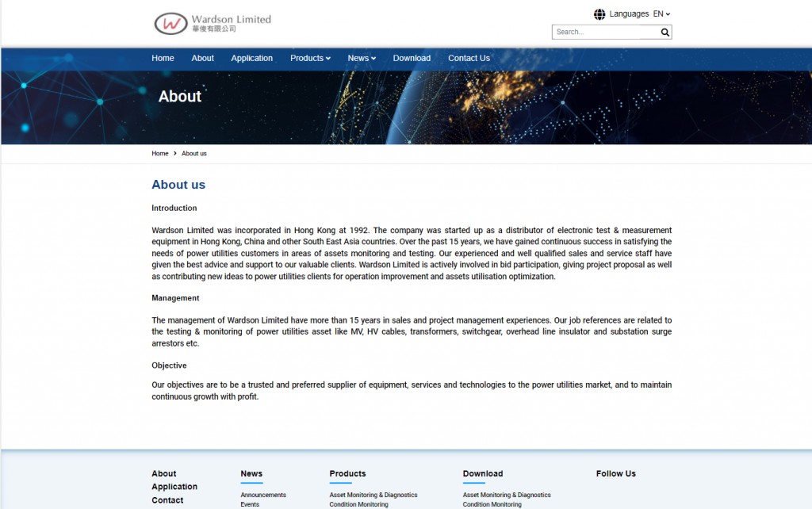The height and width of the screenshot is (509, 812).
Task: Expand the News navigation menu
Action: point(361,58)
